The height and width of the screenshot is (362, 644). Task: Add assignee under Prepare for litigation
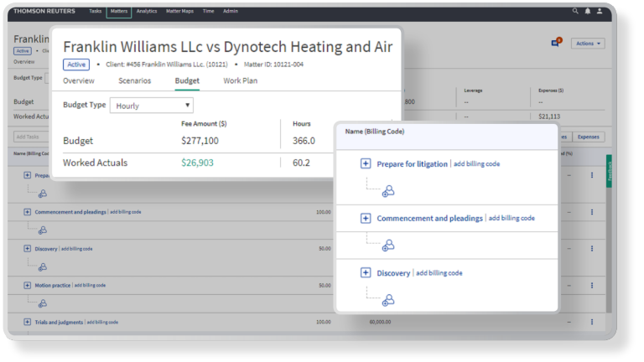(x=387, y=192)
